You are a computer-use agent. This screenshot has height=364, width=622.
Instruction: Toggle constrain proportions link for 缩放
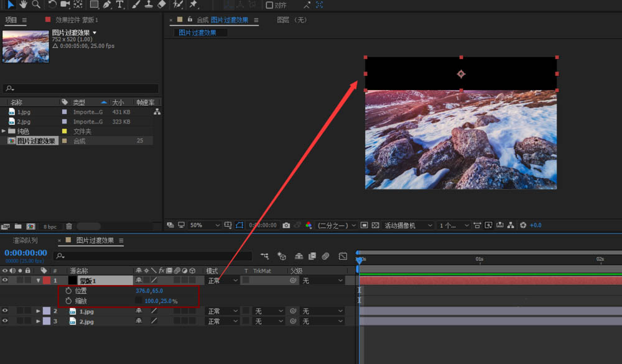pyautogui.click(x=138, y=301)
